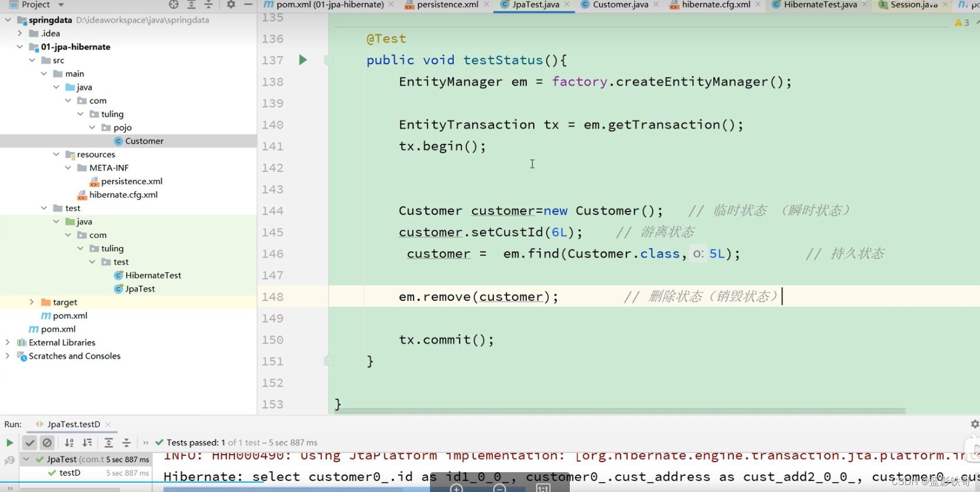Close the hibernate.cfg.xml editor tab
The width and height of the screenshot is (980, 492).
click(x=758, y=5)
